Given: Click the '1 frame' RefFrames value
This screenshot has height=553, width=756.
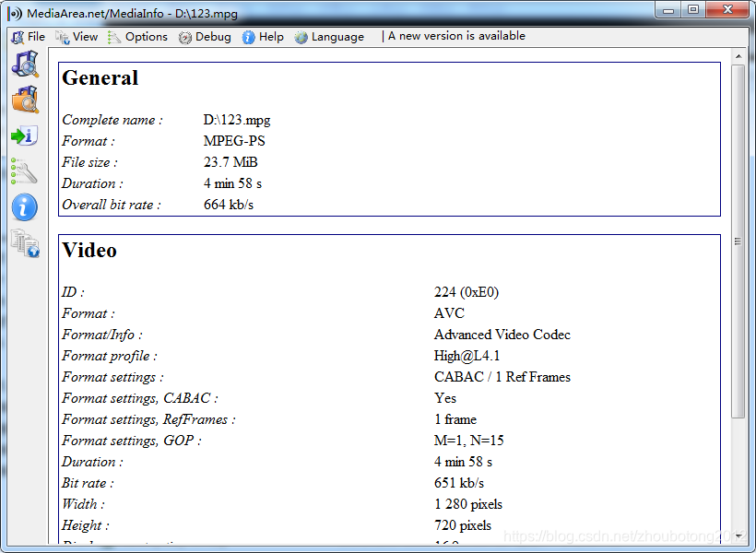Looking at the screenshot, I should (455, 419).
